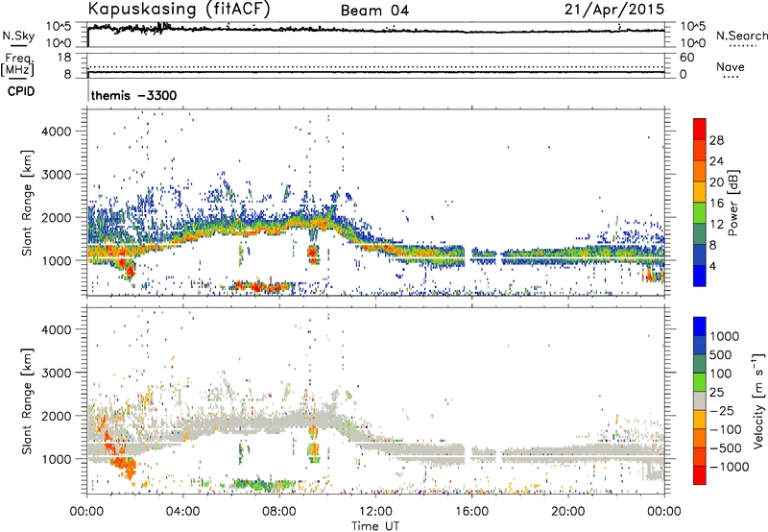Click the themis -3300 mode text
The height and width of the screenshot is (532, 768).
tap(133, 95)
